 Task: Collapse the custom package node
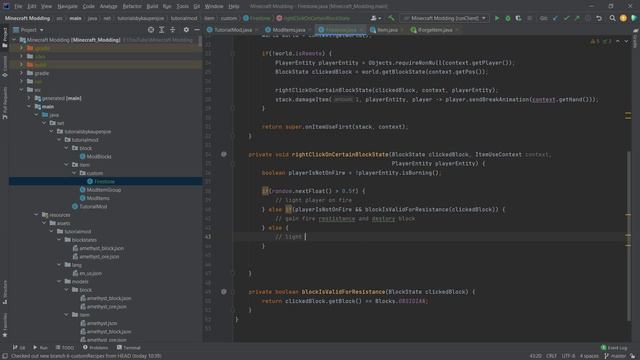[x=74, y=173]
